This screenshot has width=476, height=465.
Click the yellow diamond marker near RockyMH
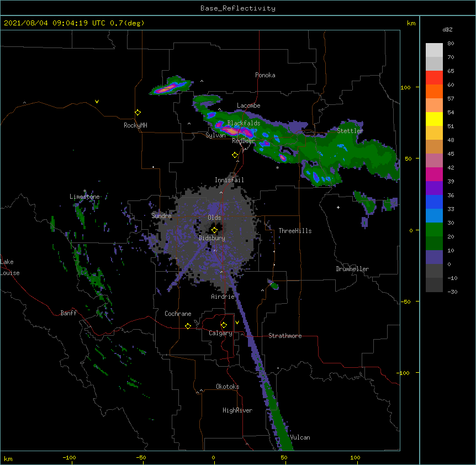coord(137,112)
